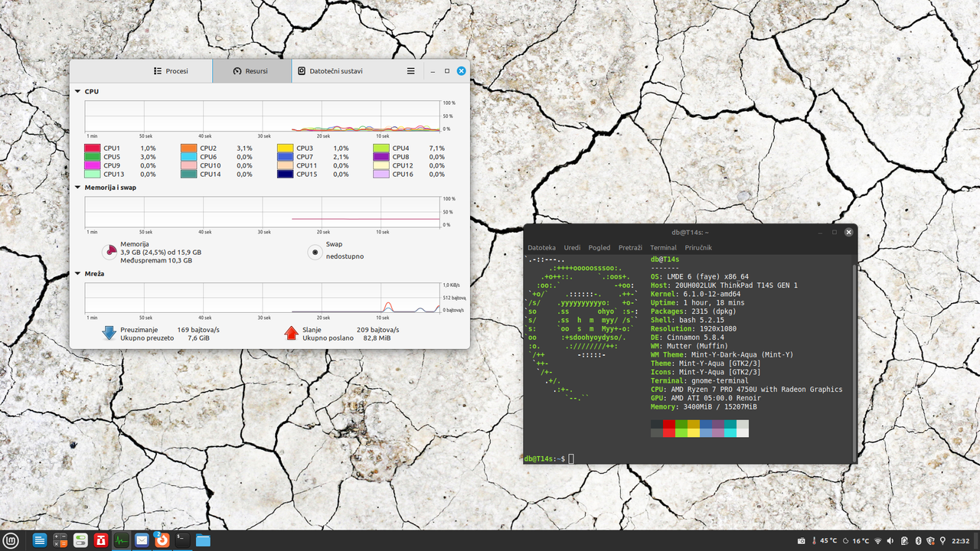Change the CPU8 purple color swatch
This screenshot has height=551, width=980.
[381, 157]
